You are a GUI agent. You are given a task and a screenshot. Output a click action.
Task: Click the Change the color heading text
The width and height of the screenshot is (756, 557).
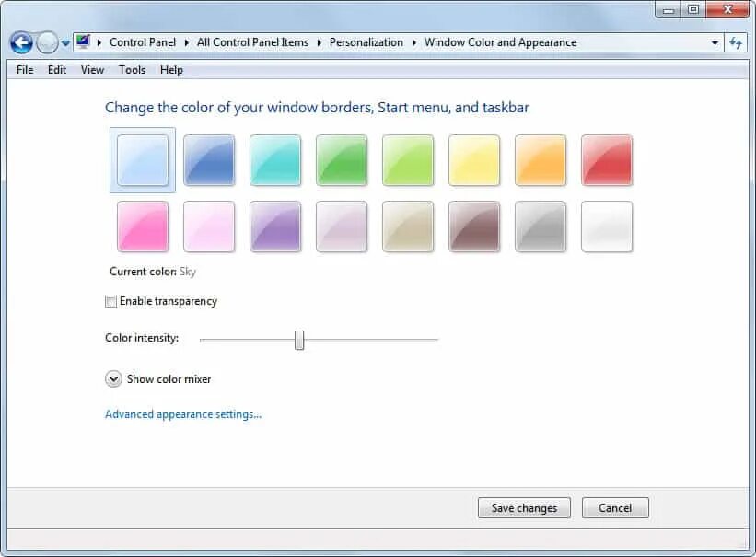(318, 108)
